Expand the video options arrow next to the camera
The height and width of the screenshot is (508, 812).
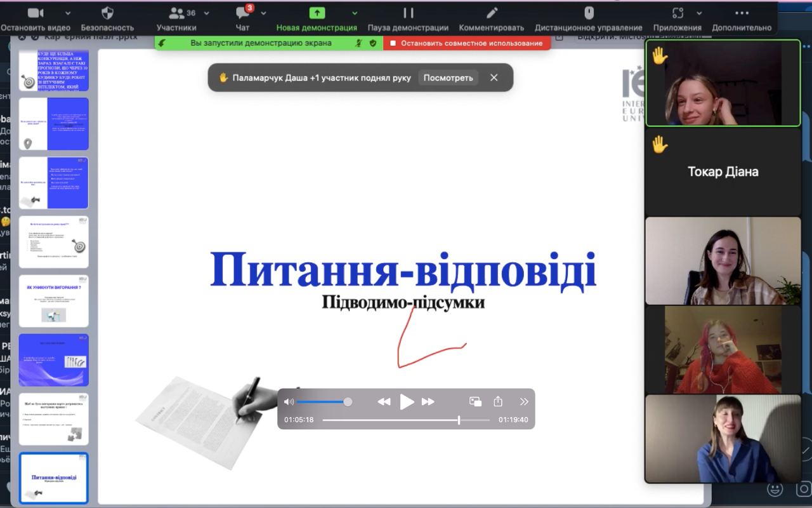68,13
